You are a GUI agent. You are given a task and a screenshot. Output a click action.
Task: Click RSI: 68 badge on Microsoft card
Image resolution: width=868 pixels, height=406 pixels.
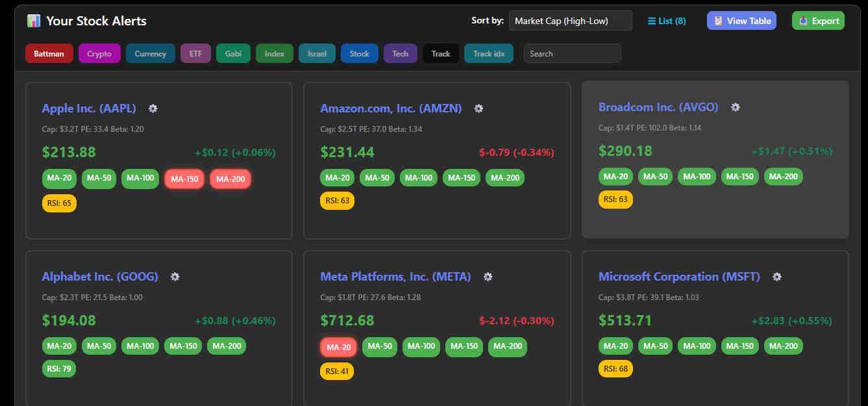(615, 369)
